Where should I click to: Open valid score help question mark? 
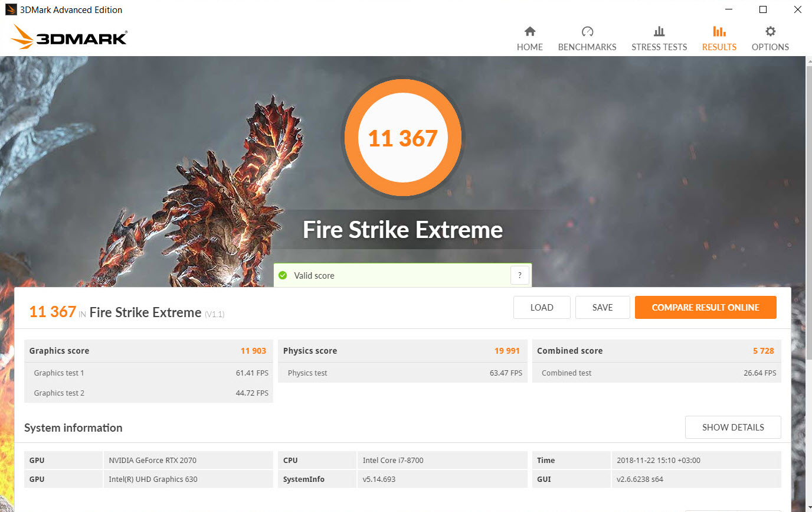pos(519,275)
